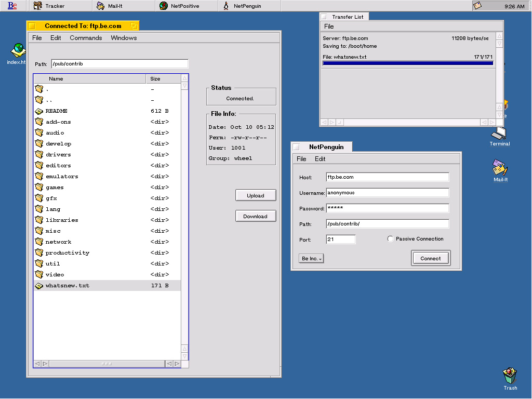Image resolution: width=532 pixels, height=399 pixels.
Task: Enable the Passive Connection radio button
Action: point(390,239)
